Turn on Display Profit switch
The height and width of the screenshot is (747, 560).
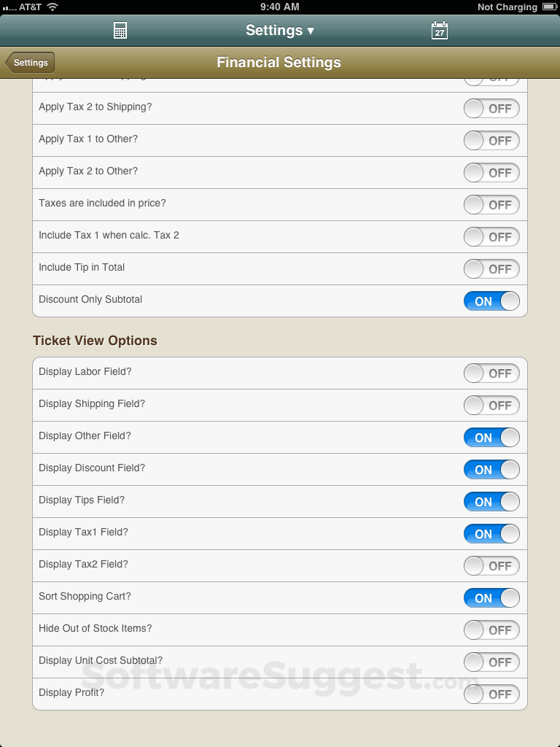pos(491,694)
